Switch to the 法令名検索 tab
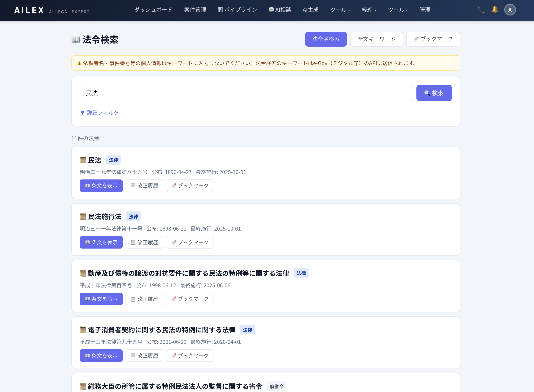The width and height of the screenshot is (534, 392). (326, 39)
